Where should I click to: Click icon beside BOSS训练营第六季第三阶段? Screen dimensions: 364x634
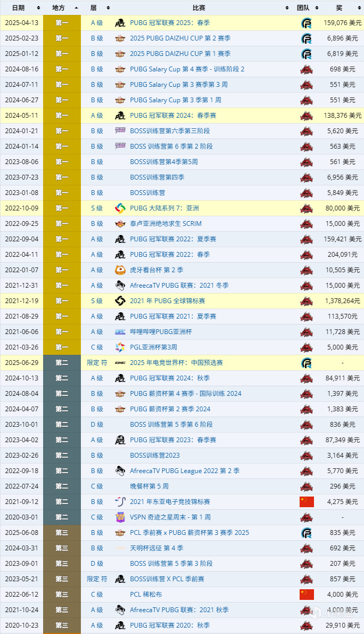pyautogui.click(x=120, y=131)
